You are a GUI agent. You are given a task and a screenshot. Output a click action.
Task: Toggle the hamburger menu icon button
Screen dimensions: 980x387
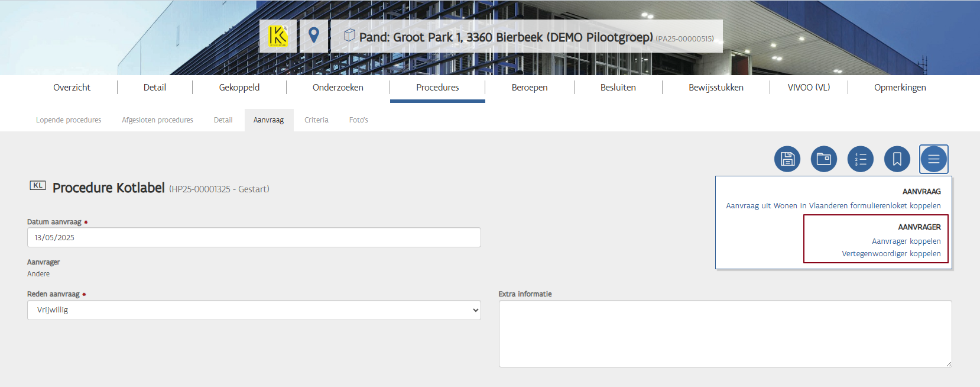[x=933, y=159]
